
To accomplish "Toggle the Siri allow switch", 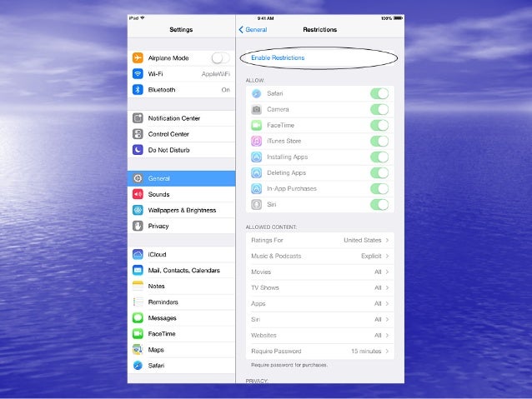I will [379, 204].
